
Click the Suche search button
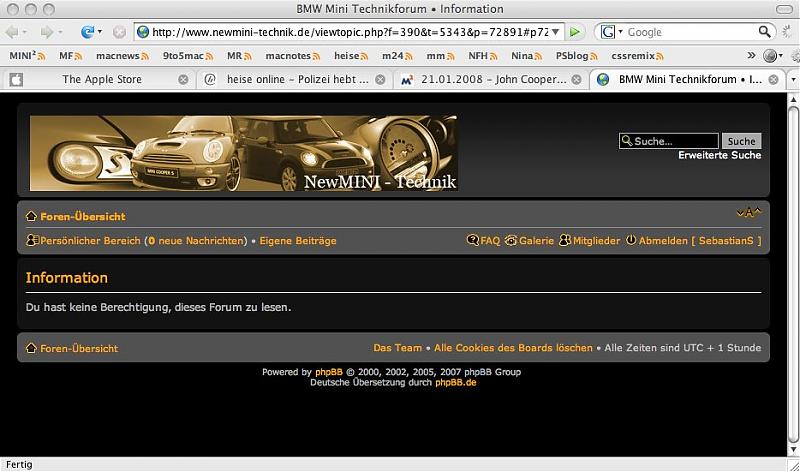coord(741,141)
